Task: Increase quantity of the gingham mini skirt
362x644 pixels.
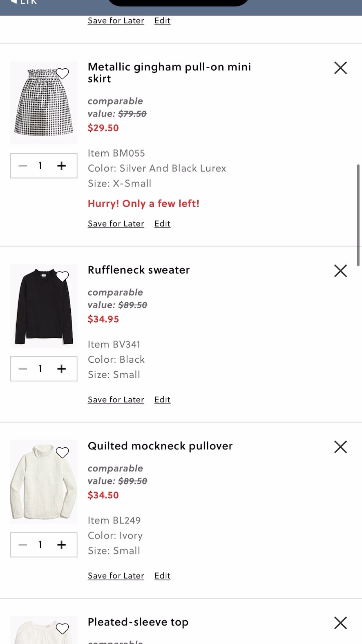Action: [x=62, y=166]
